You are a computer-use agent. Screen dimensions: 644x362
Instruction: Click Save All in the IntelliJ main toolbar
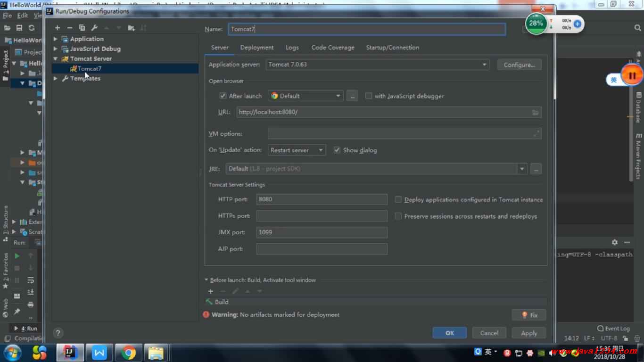tap(19, 28)
